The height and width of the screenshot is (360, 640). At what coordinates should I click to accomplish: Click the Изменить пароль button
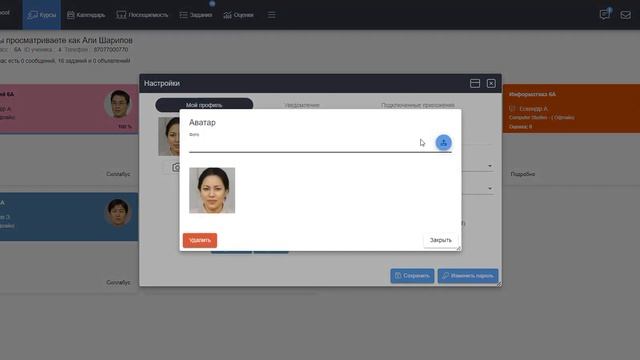pos(468,276)
